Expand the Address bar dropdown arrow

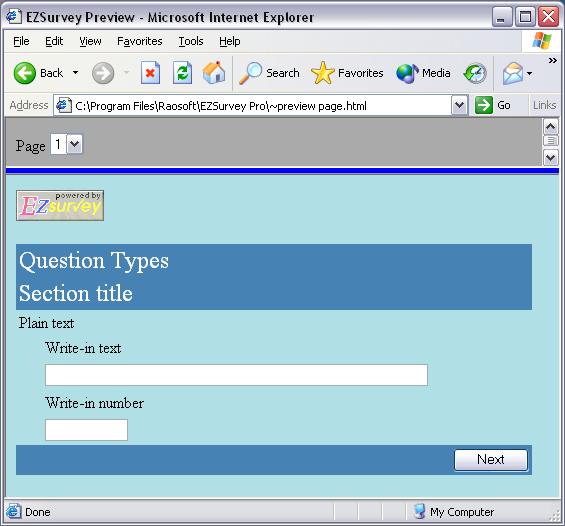(x=459, y=105)
